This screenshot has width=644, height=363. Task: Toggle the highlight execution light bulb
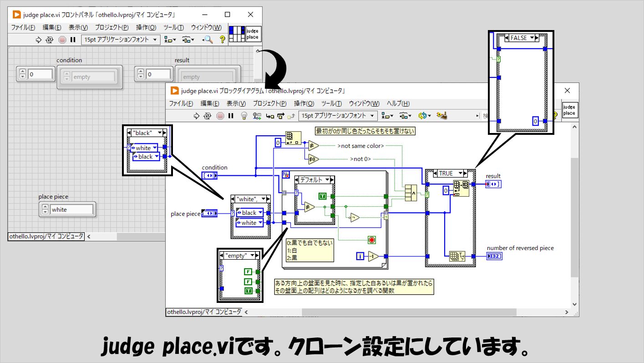coord(244,116)
